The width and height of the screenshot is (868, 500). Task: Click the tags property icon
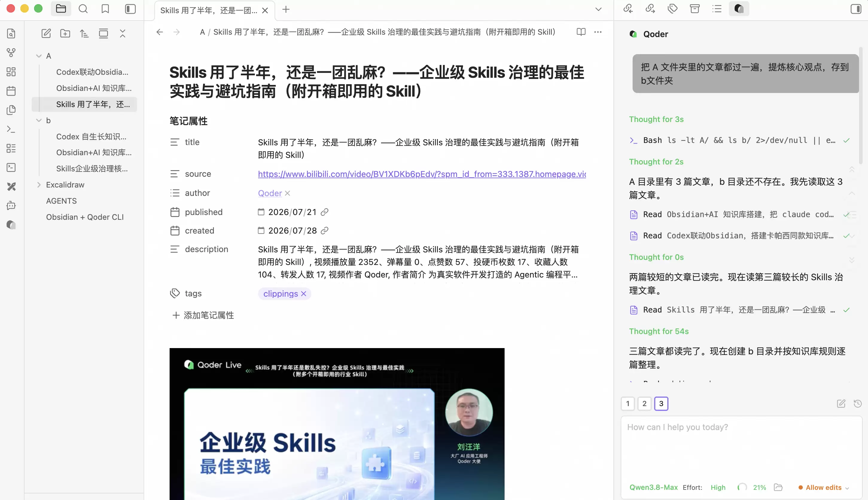tap(175, 293)
